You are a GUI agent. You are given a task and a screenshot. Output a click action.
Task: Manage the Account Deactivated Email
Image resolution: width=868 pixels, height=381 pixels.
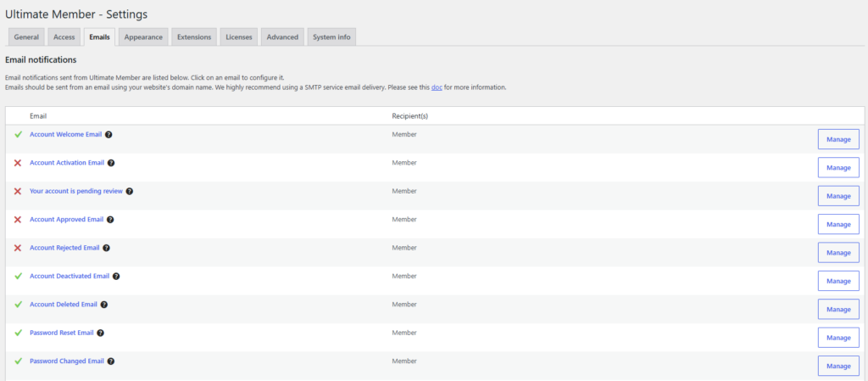click(838, 281)
